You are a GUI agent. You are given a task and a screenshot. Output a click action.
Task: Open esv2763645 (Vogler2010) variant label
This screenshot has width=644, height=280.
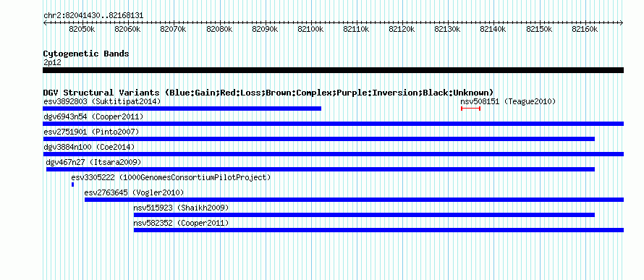pos(135,193)
